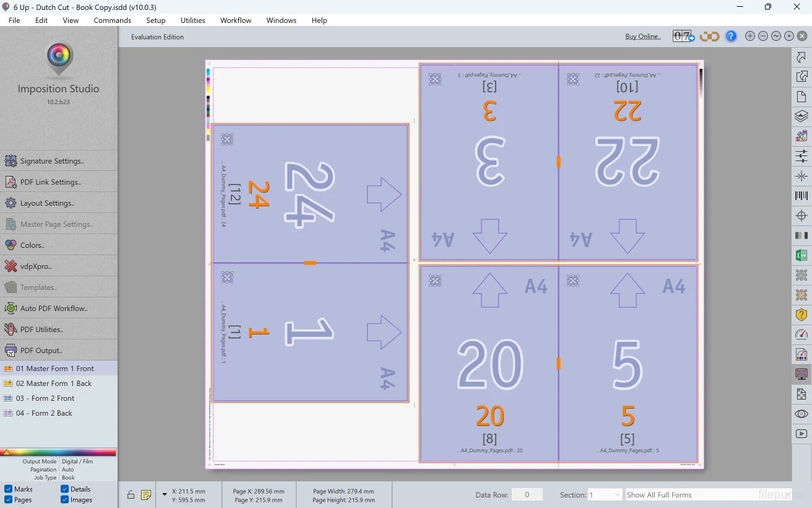Open the Utilities menu
812x508 pixels.
pyautogui.click(x=192, y=20)
